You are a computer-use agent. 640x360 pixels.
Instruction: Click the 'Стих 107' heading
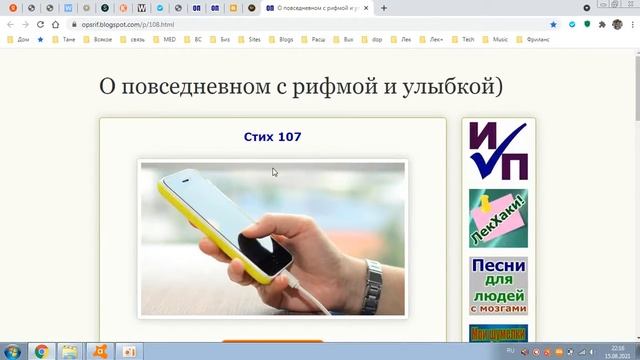click(x=272, y=137)
